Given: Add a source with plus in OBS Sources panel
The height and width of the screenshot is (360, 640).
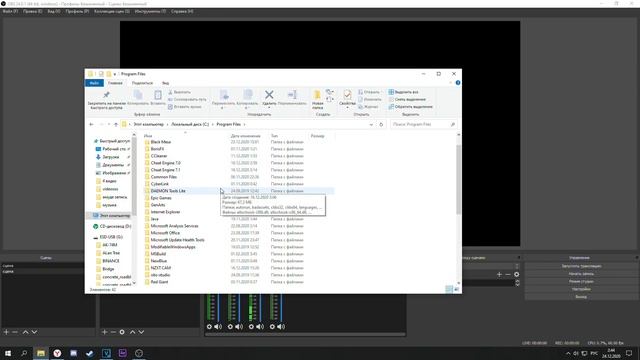Looking at the screenshot, I should coord(104,332).
